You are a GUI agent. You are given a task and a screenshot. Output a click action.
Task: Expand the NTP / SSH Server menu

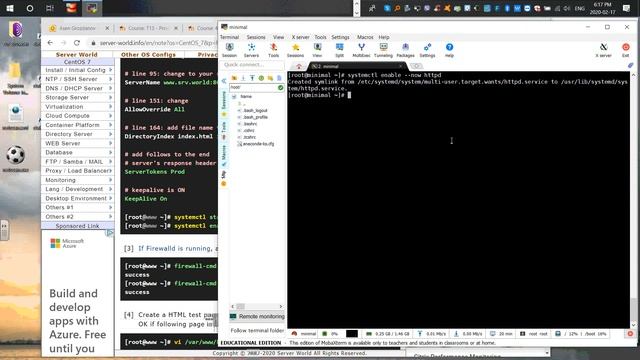(x=78, y=79)
